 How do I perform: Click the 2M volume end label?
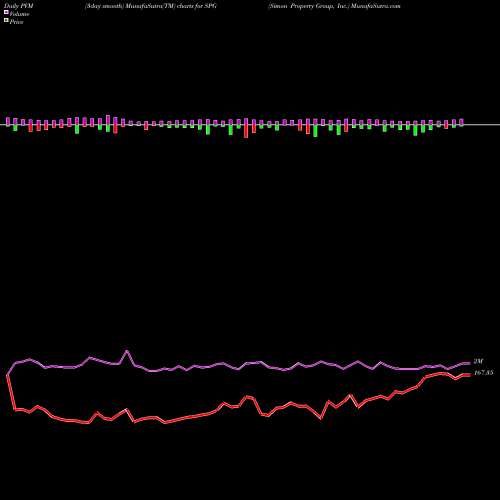coord(478,362)
